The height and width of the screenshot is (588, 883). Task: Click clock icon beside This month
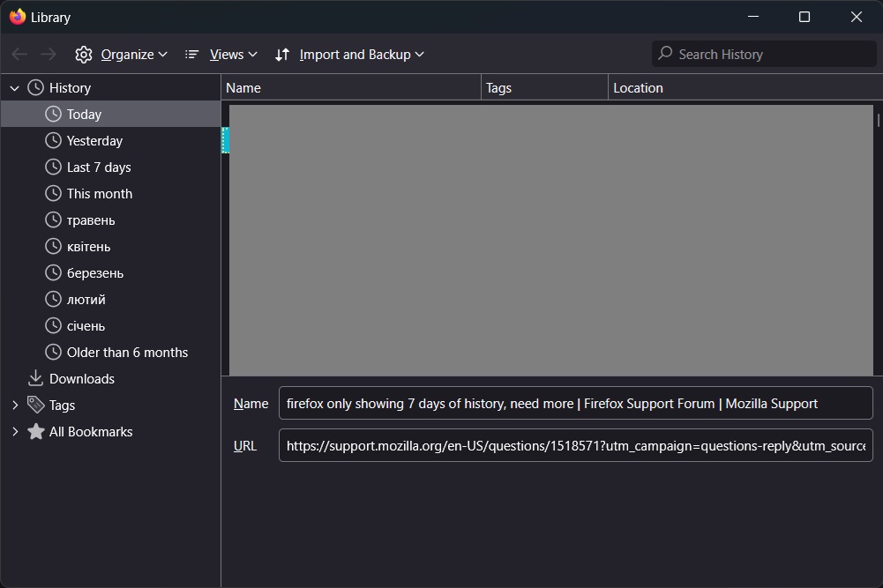[53, 193]
